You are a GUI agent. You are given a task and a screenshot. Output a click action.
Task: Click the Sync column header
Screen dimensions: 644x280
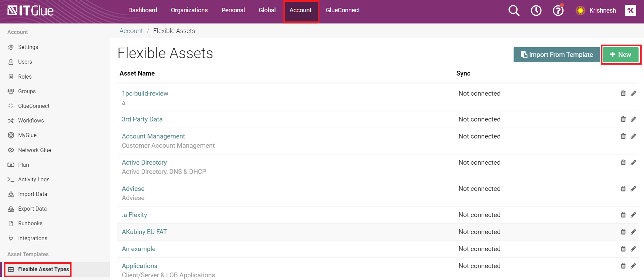click(463, 73)
